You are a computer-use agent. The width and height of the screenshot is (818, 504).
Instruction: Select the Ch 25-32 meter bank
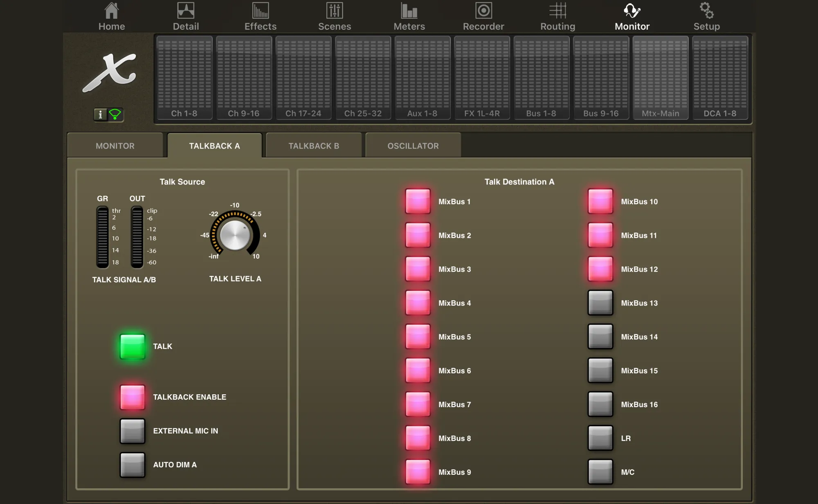[x=363, y=78]
